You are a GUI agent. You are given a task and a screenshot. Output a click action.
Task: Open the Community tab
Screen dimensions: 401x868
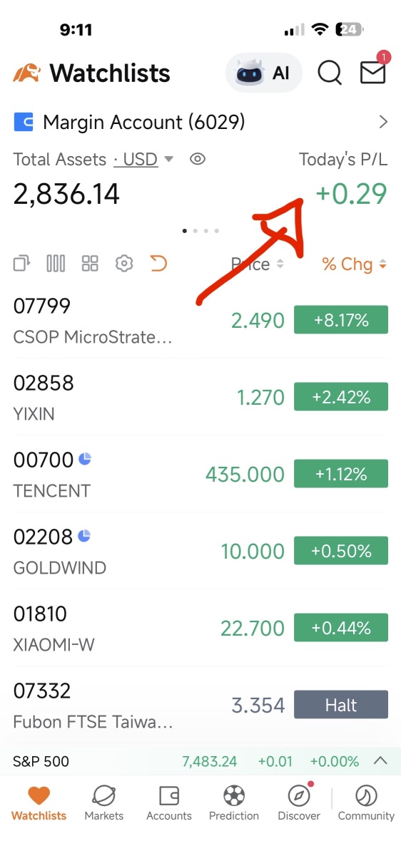pyautogui.click(x=366, y=803)
